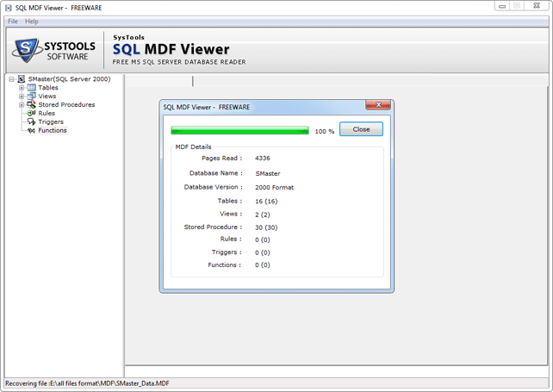The image size is (553, 392).
Task: Expand the Stored Procedures tree node
Action: pyautogui.click(x=22, y=105)
